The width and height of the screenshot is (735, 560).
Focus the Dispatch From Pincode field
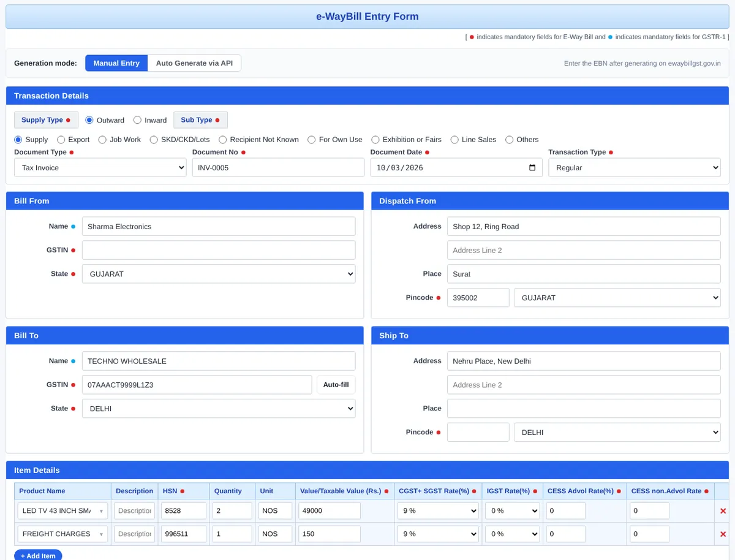[478, 298]
